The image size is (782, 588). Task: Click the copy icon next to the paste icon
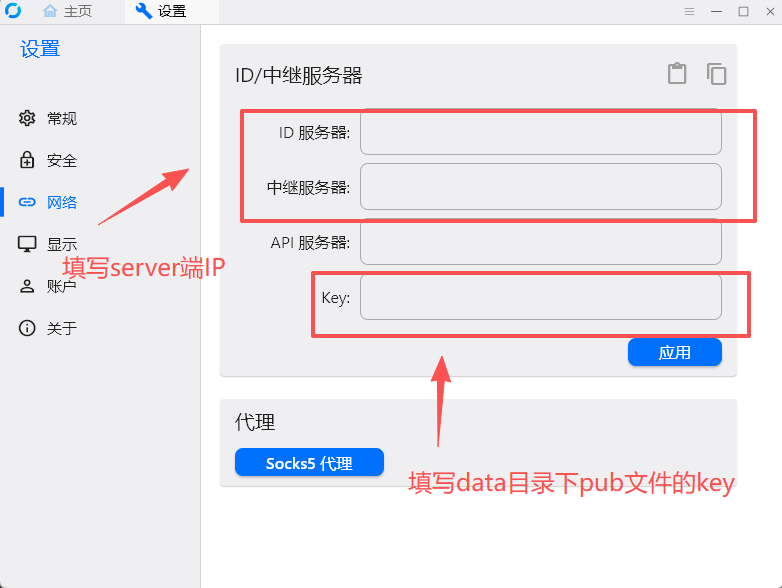point(716,74)
